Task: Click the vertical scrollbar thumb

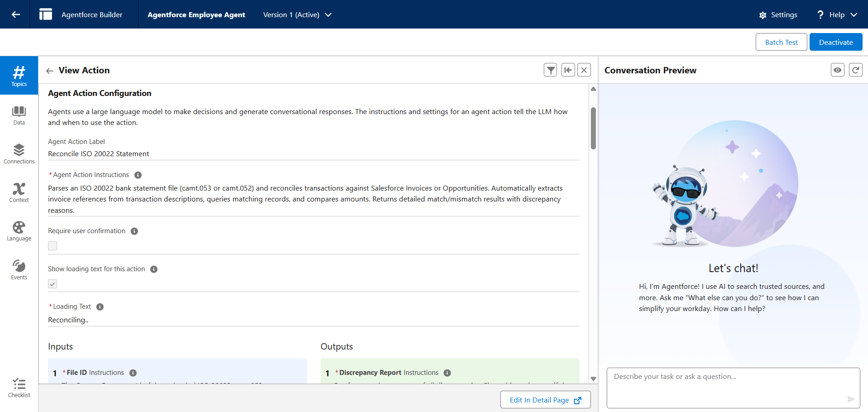Action: [x=593, y=128]
